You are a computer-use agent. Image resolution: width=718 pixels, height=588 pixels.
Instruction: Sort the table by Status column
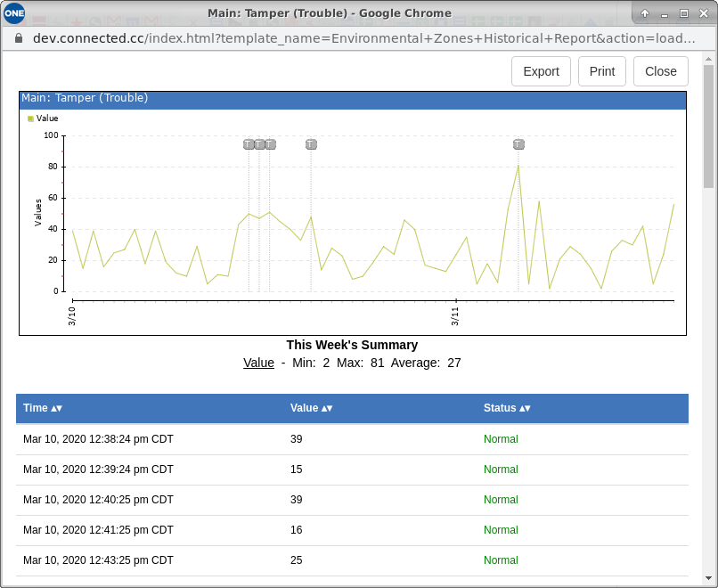pyautogui.click(x=506, y=408)
